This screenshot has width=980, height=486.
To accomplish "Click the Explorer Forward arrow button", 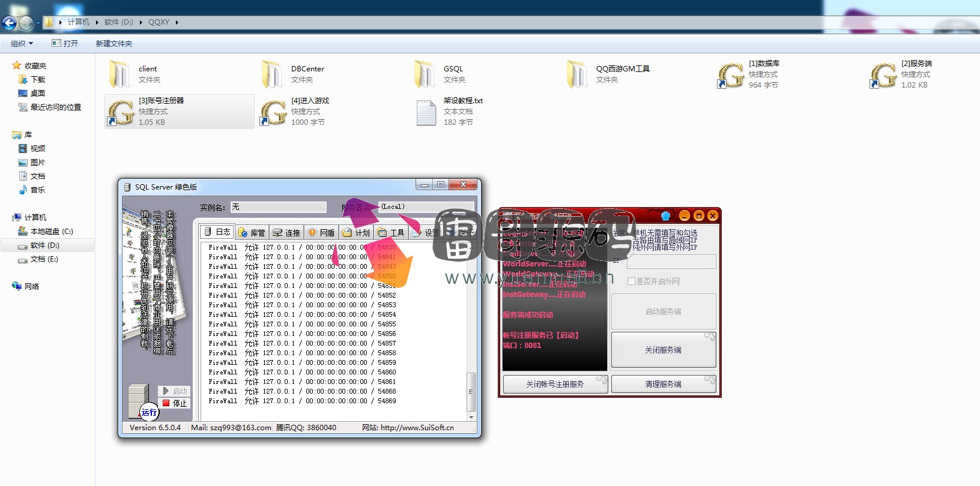I will pos(26,23).
